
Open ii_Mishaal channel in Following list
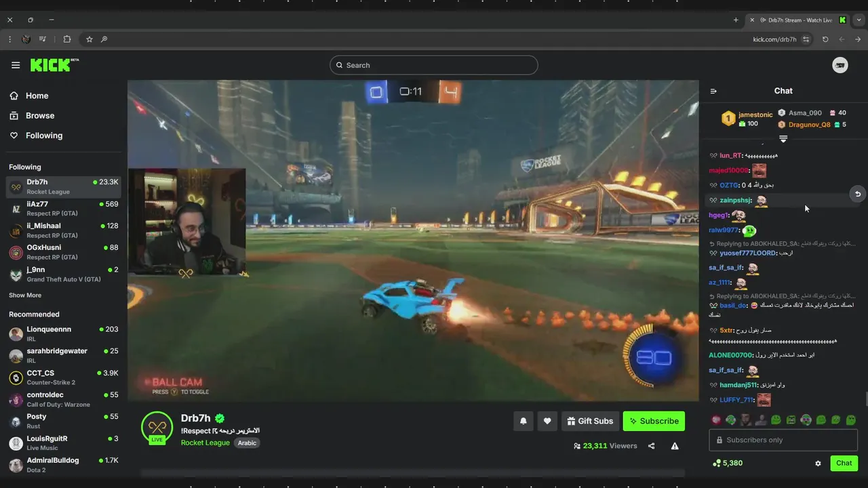(x=64, y=230)
